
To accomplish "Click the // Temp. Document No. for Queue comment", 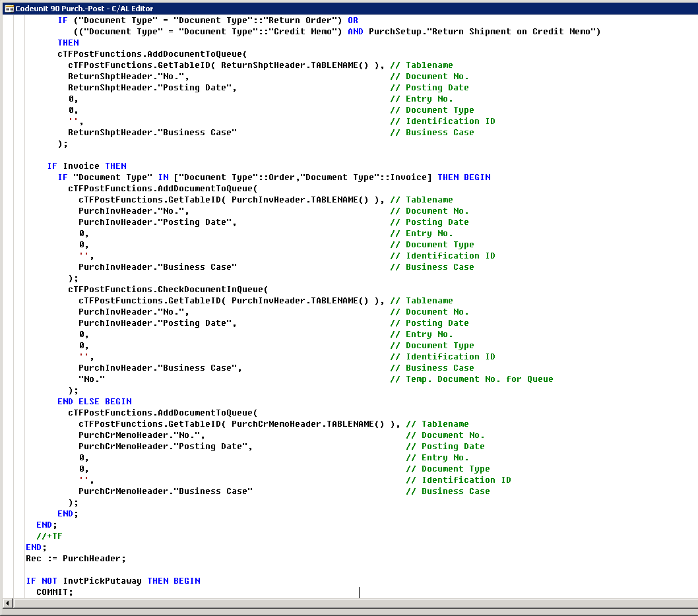I will pos(480,379).
